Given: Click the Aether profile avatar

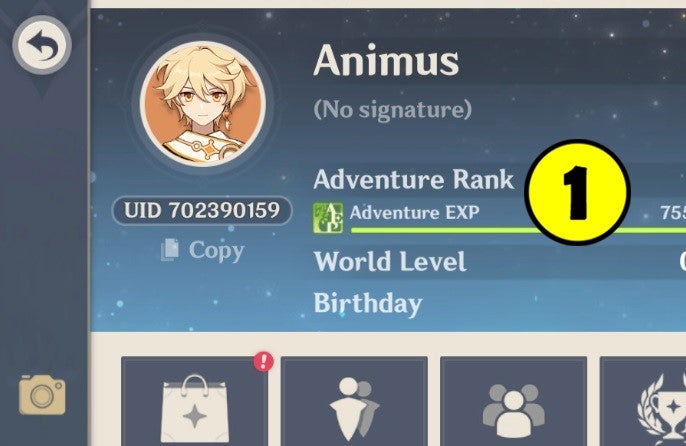Looking at the screenshot, I should [203, 103].
